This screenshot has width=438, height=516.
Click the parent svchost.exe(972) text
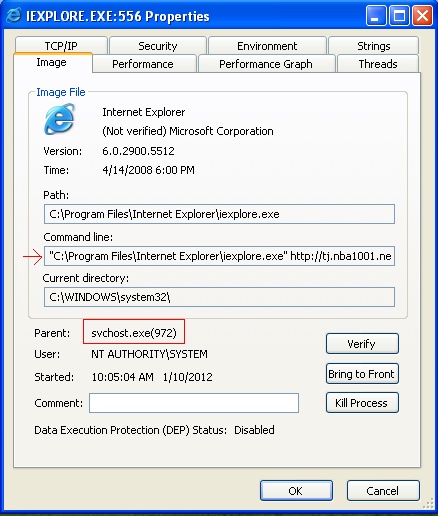[x=134, y=333]
